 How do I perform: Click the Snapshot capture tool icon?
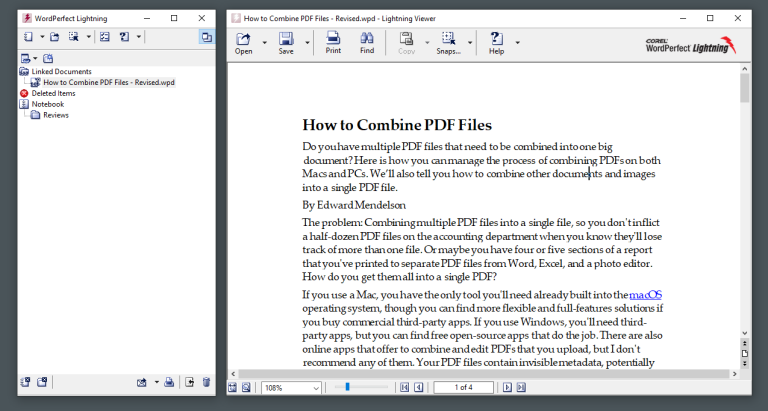(448, 43)
